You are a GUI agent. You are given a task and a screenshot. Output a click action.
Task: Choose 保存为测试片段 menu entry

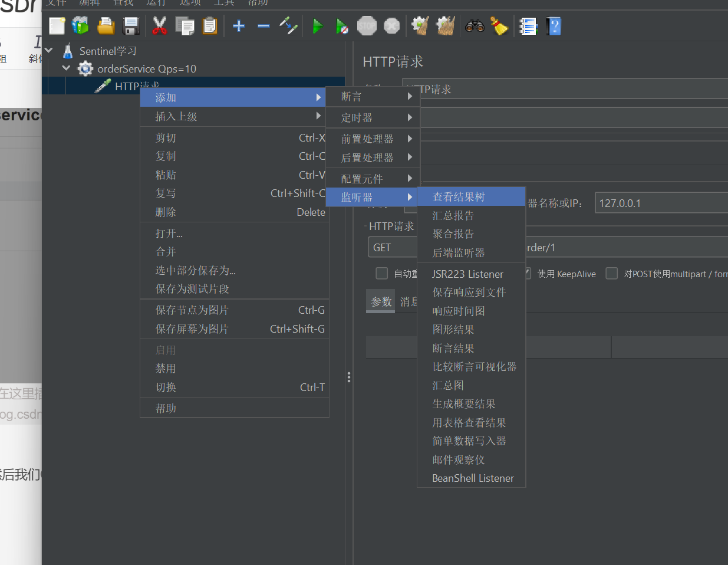(234, 288)
